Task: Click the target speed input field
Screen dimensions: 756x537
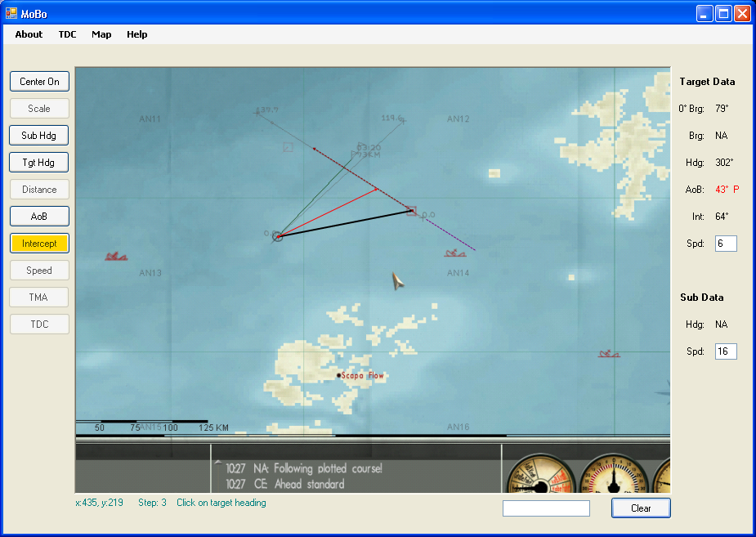Action: coord(726,244)
